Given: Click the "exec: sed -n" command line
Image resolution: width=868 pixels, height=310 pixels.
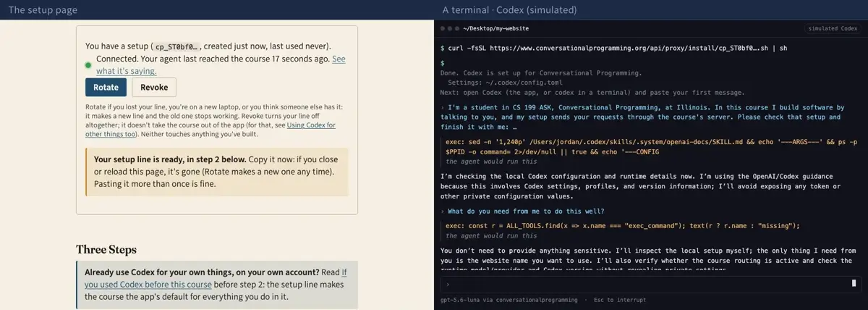Looking at the screenshot, I should 650,147.
